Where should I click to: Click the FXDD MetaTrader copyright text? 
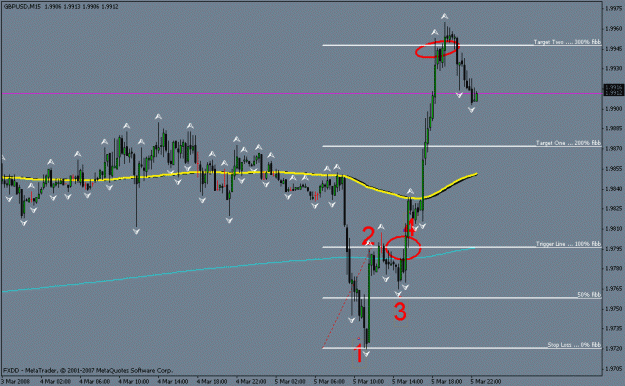pyautogui.click(x=88, y=370)
